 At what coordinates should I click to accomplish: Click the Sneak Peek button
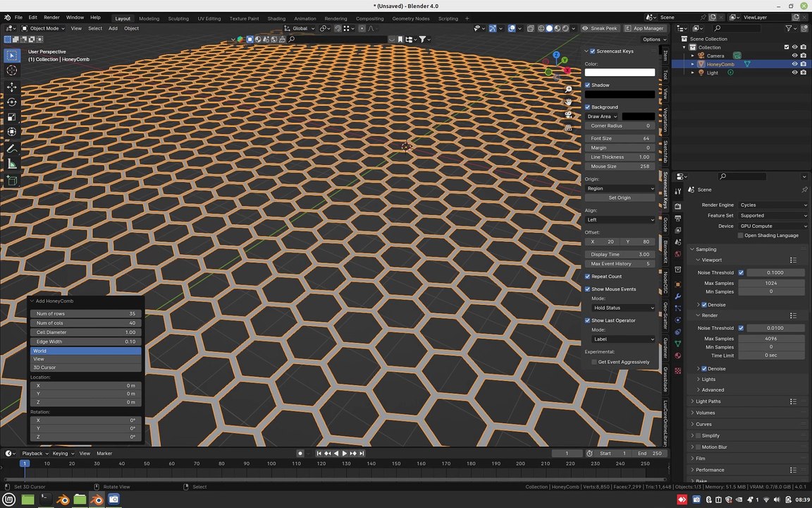(601, 28)
